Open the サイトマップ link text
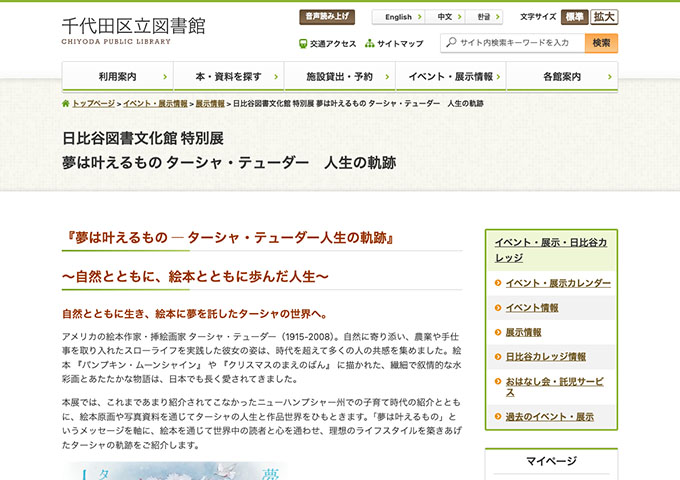Screen dimensions: 680x480 point(400,44)
